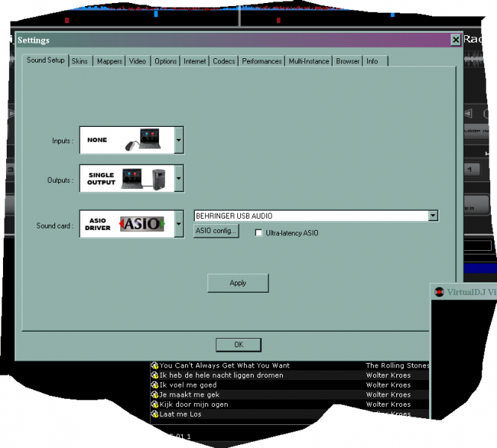Click The Rolling Stones artist cell
Image resolution: width=497 pixels, height=448 pixels.
point(398,366)
